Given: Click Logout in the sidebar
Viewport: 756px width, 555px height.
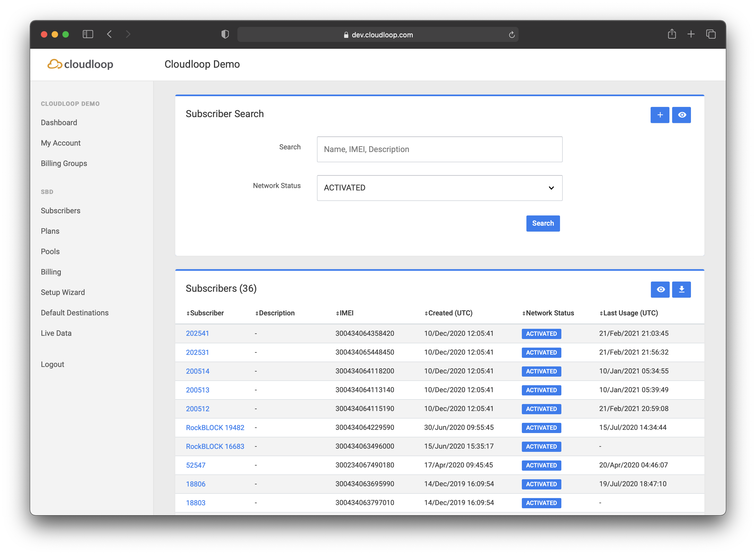Looking at the screenshot, I should tap(52, 365).
